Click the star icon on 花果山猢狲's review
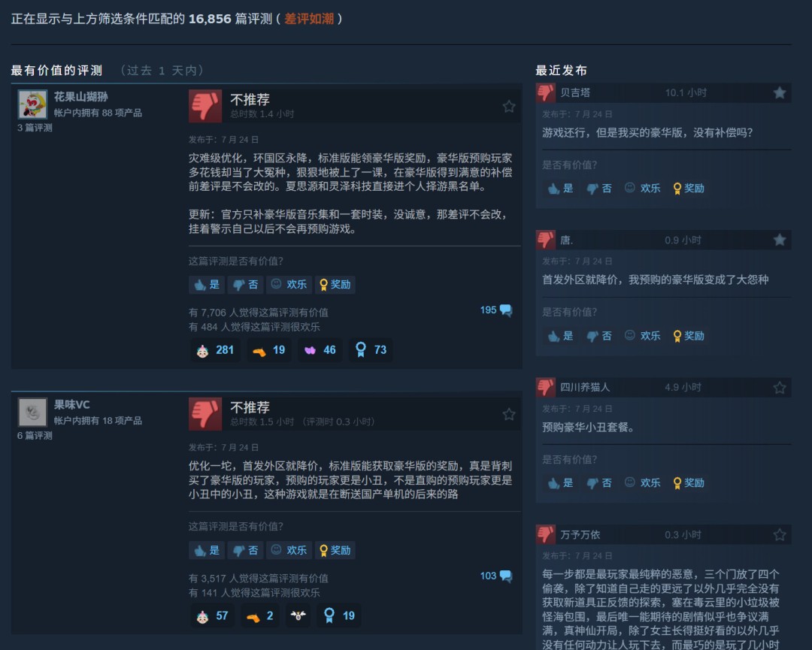Screen dimensions: 812x650 508,107
